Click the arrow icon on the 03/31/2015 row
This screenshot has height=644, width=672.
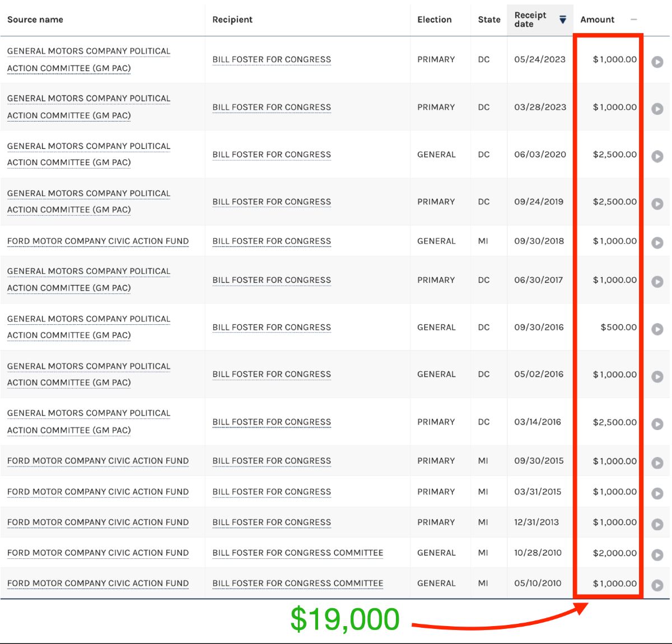click(x=657, y=494)
